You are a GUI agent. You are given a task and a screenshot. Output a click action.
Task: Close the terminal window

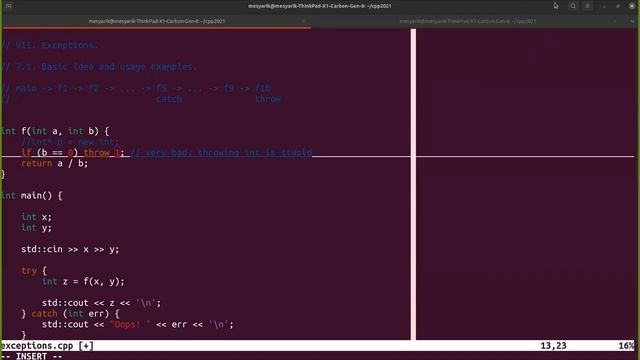[632, 6]
